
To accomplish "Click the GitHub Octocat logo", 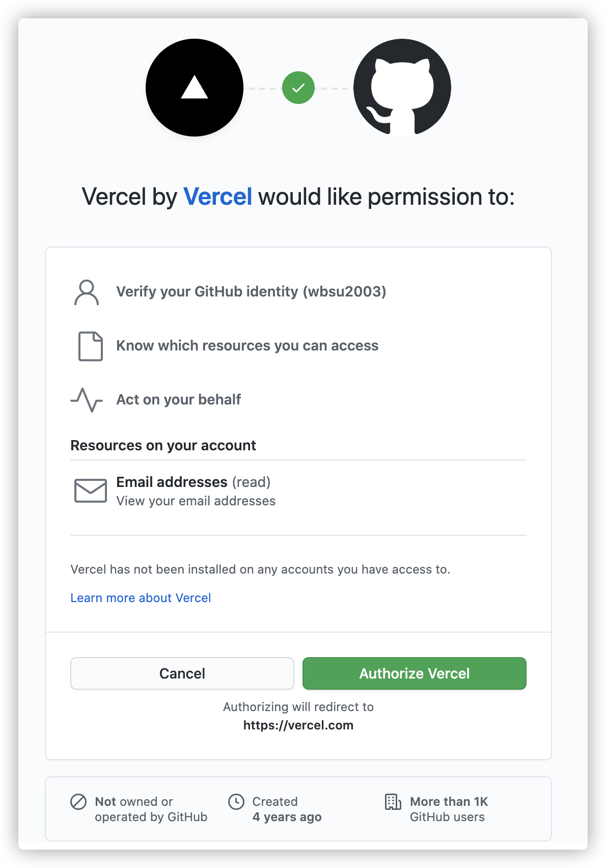I will [x=402, y=88].
